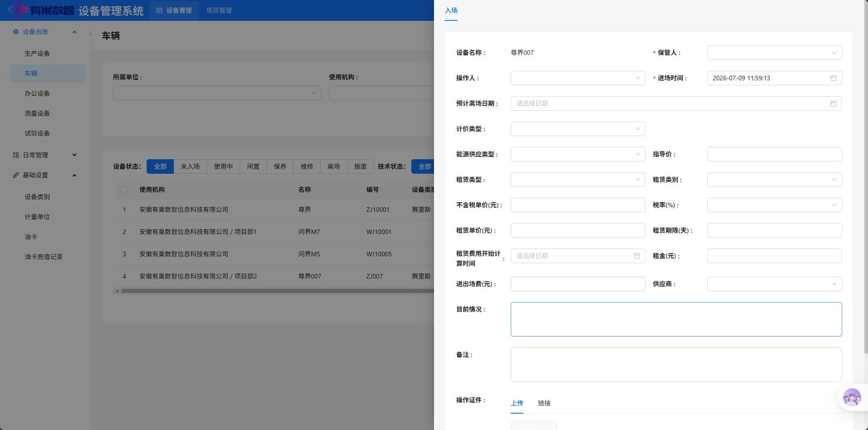
Task: Filter 设备状态 by 离场
Action: pos(334,166)
